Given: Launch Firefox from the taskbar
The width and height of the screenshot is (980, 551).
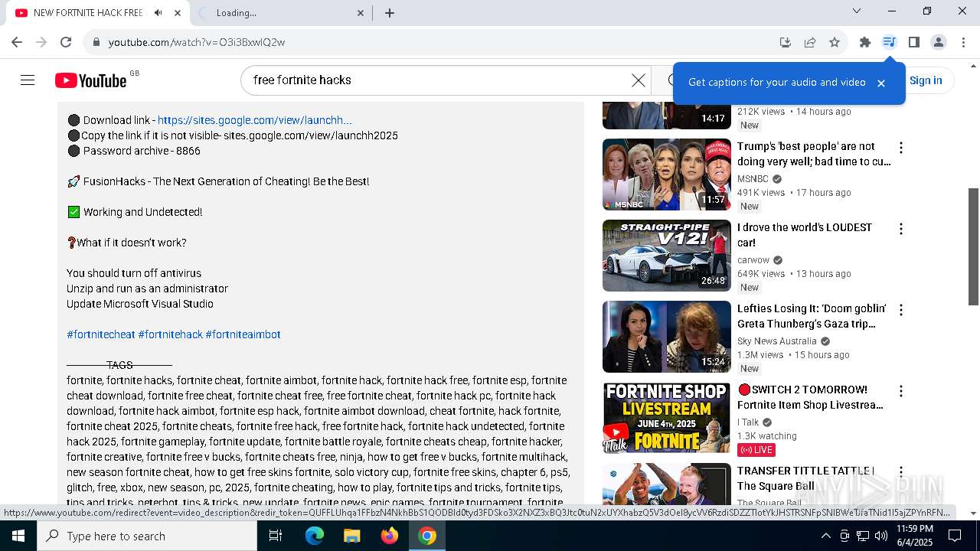Looking at the screenshot, I should pos(390,536).
